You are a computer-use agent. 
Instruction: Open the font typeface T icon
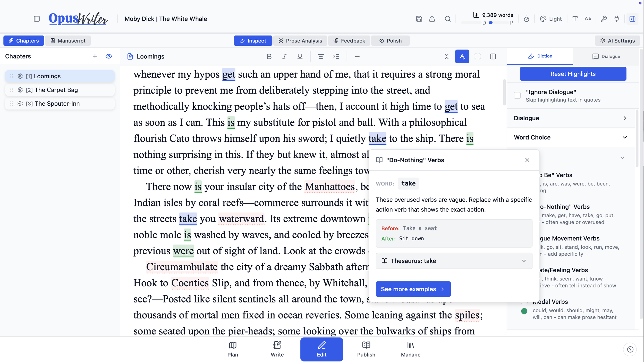[575, 19]
